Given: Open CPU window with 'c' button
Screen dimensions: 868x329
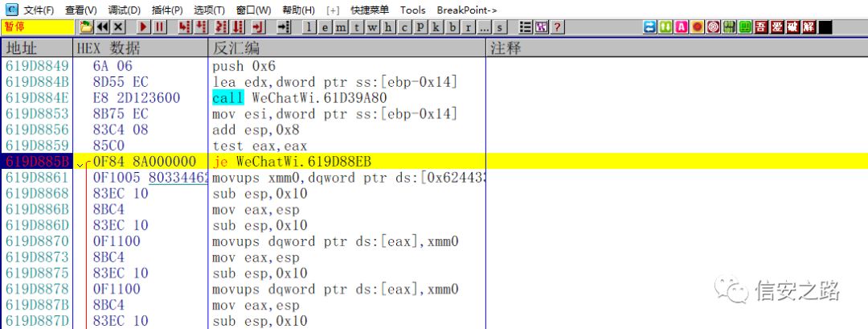Looking at the screenshot, I should [x=404, y=27].
